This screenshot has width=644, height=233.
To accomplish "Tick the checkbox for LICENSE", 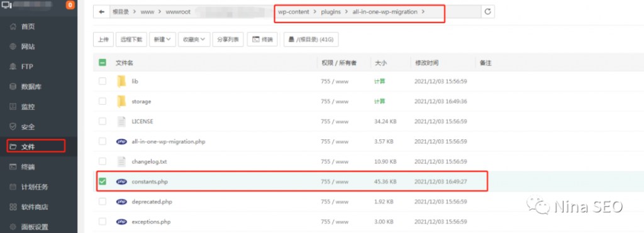I will tap(103, 121).
